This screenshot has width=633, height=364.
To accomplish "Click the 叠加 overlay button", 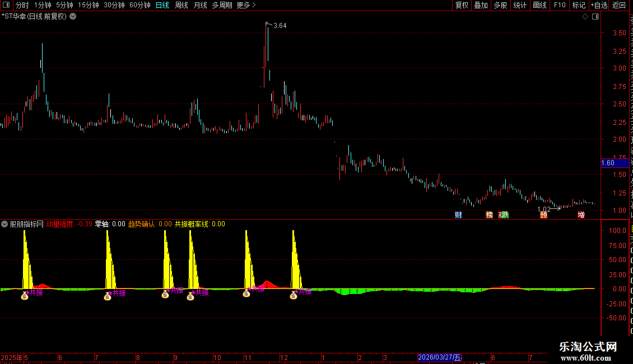I will coord(481,5).
